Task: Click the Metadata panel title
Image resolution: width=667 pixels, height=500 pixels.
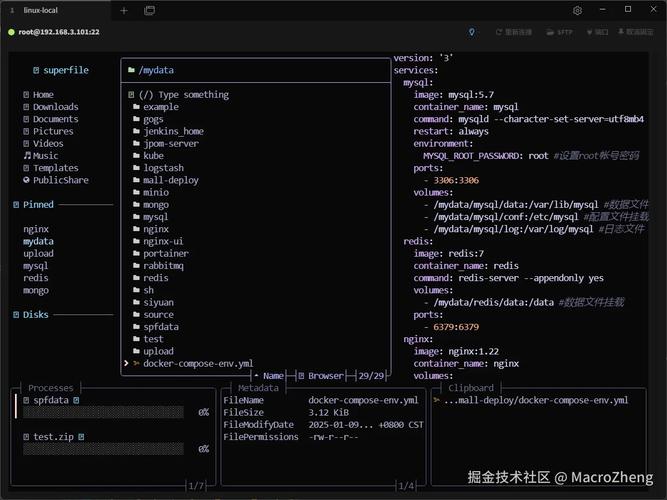Action: 258,388
